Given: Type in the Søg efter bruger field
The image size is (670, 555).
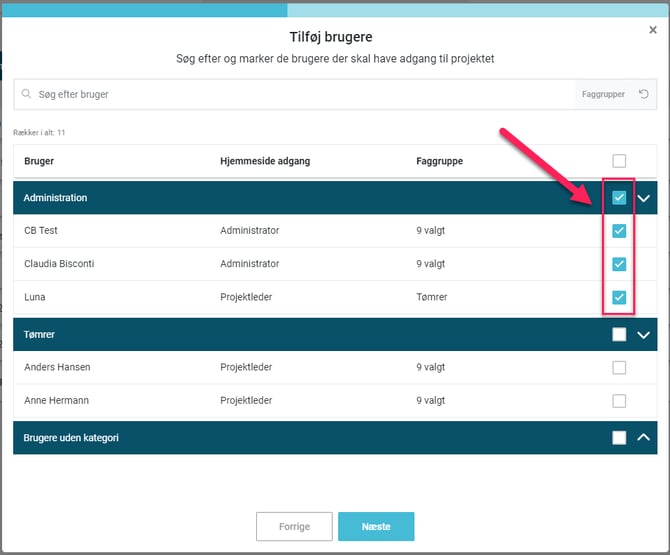Looking at the screenshot, I should pos(300,95).
